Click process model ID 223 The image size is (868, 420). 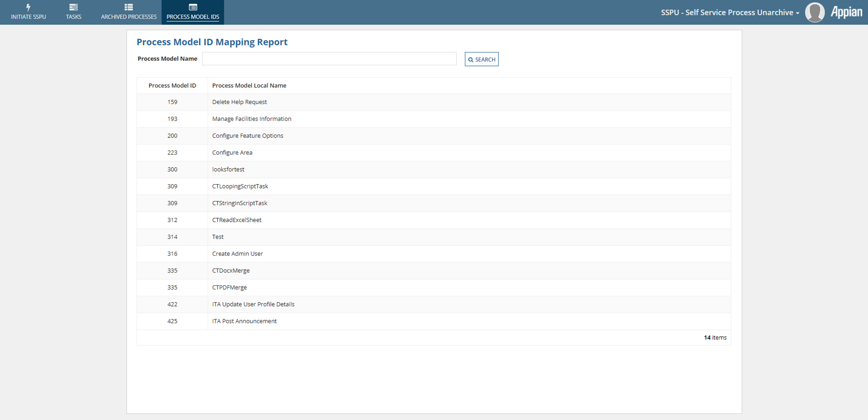point(172,152)
